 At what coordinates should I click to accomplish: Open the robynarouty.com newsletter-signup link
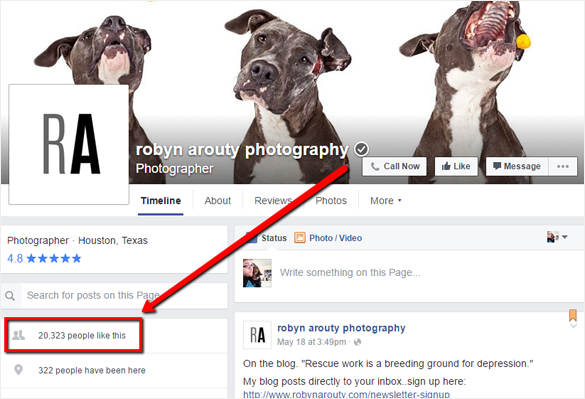(x=346, y=394)
